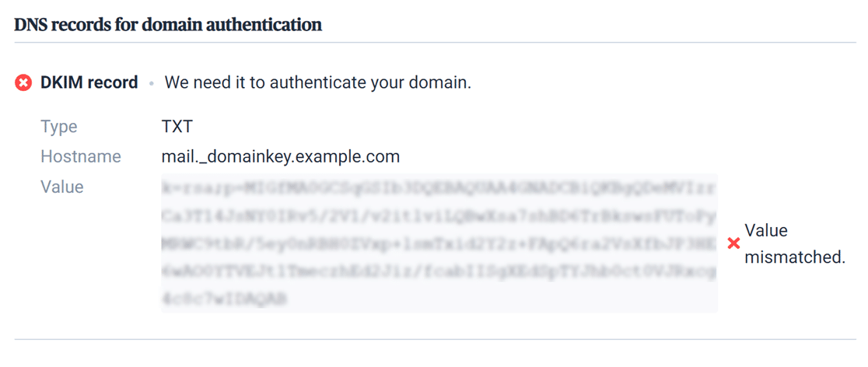Screen dimensions: 868x367
Task: Click the second line of the blurred DKIM value
Action: pos(439,216)
